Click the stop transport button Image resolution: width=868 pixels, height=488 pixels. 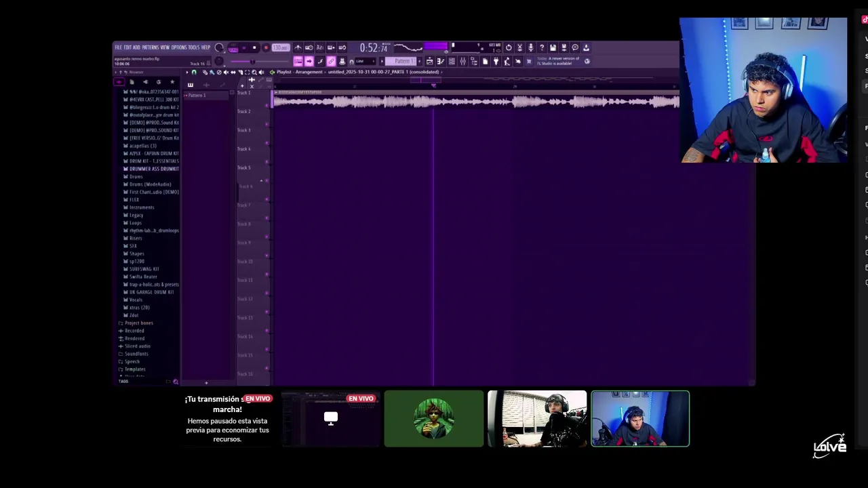[254, 47]
